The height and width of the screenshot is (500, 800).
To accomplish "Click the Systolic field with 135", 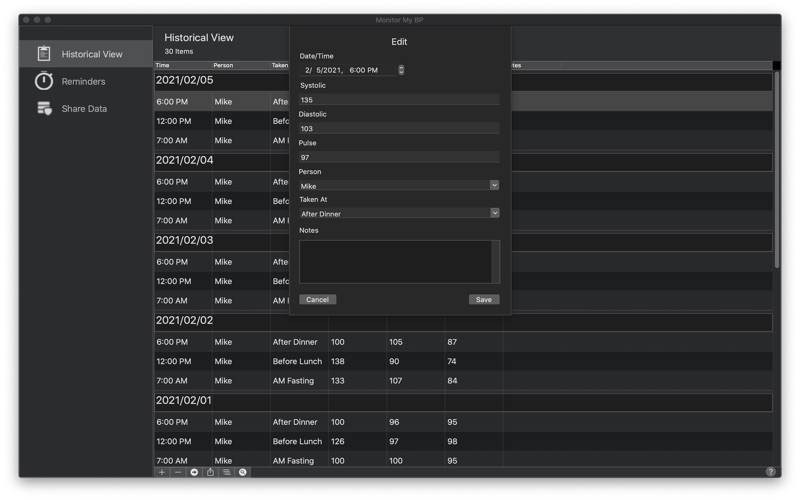I will 399,99.
